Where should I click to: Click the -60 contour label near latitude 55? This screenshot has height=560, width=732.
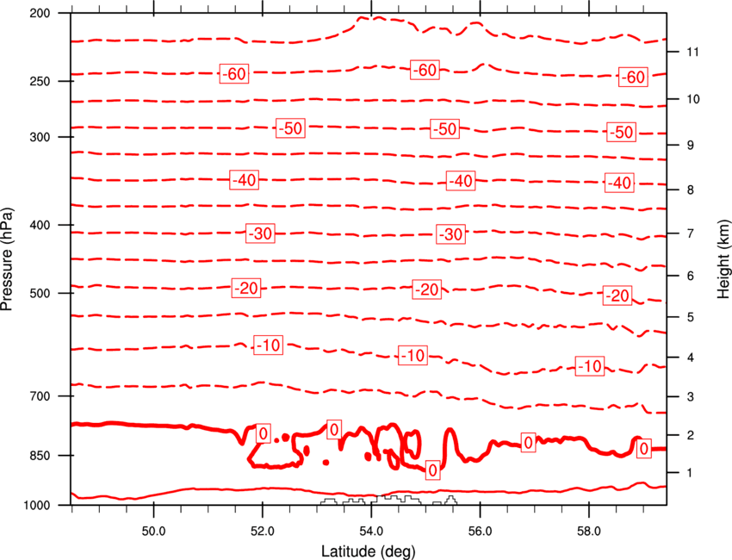(x=425, y=70)
